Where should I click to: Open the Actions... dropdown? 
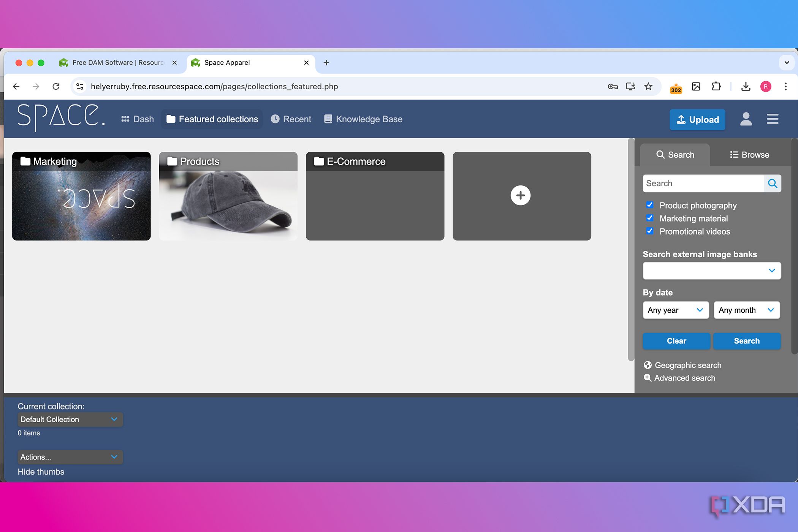pyautogui.click(x=70, y=457)
